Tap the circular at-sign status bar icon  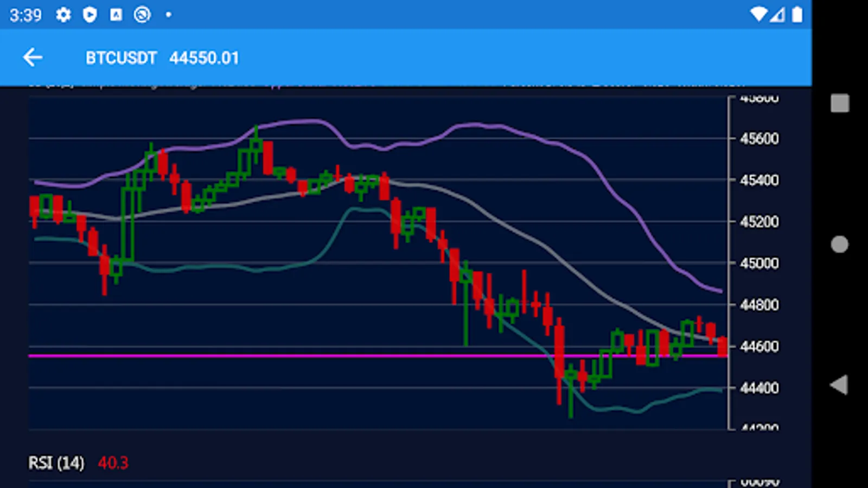[x=142, y=15]
